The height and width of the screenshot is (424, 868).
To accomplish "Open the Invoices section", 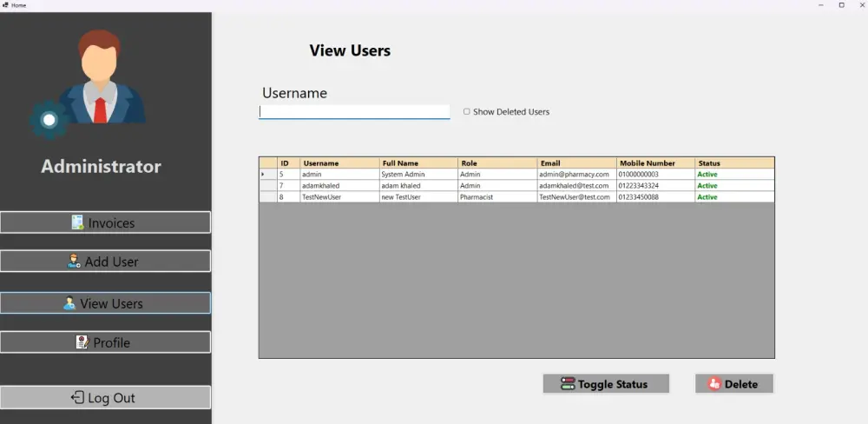I will [x=105, y=222].
